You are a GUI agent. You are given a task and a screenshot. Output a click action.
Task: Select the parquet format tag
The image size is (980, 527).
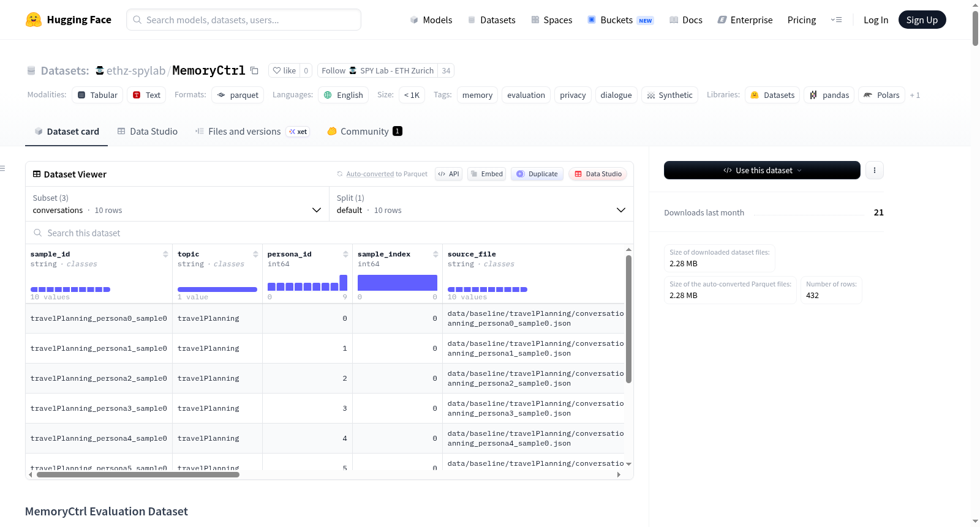(238, 95)
